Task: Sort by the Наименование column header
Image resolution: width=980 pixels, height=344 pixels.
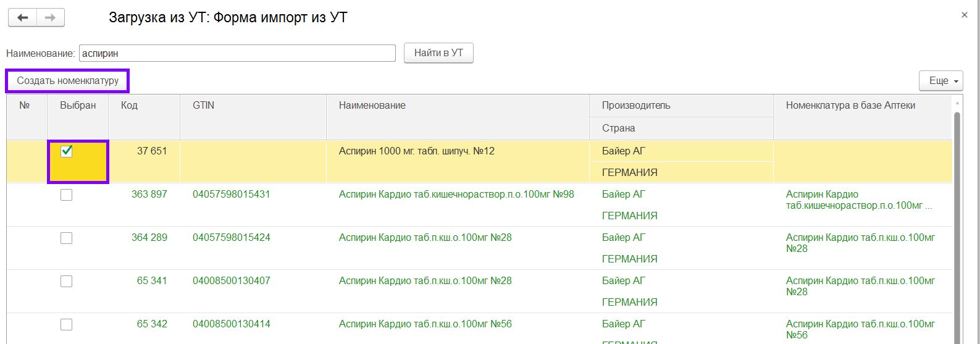Action: pyautogui.click(x=372, y=106)
